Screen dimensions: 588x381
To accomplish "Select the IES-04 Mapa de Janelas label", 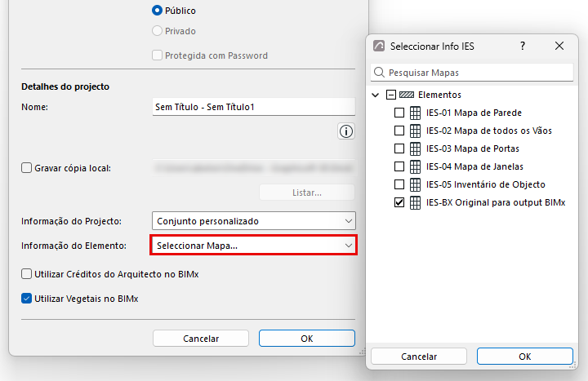I will coord(474,166).
